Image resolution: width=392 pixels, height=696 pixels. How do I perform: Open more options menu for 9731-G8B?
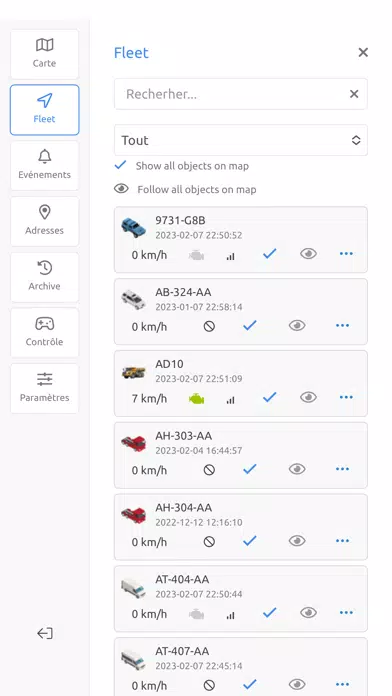[x=346, y=254]
